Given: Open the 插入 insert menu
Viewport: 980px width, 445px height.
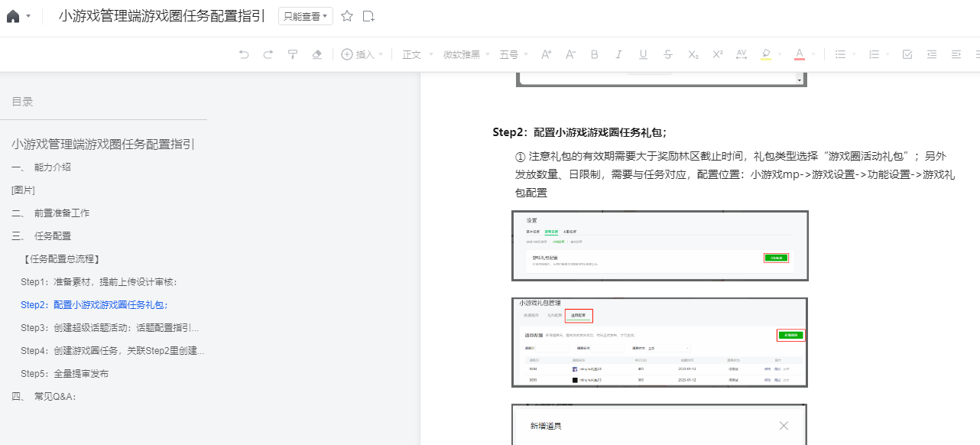Looking at the screenshot, I should tap(362, 54).
